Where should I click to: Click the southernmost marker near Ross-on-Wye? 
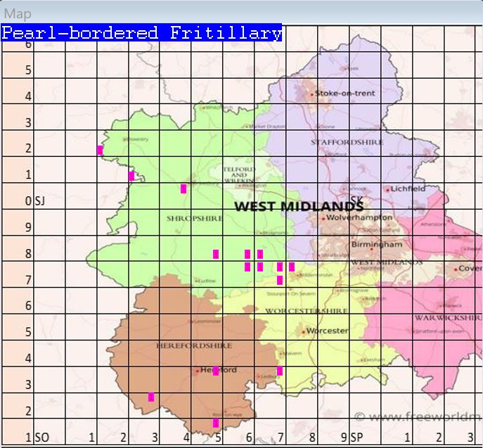[216, 423]
